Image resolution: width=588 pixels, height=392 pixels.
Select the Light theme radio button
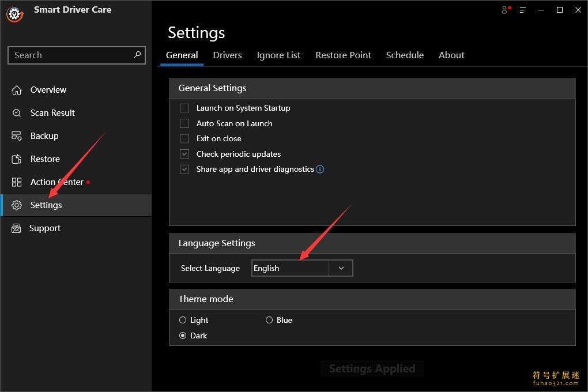coord(183,320)
